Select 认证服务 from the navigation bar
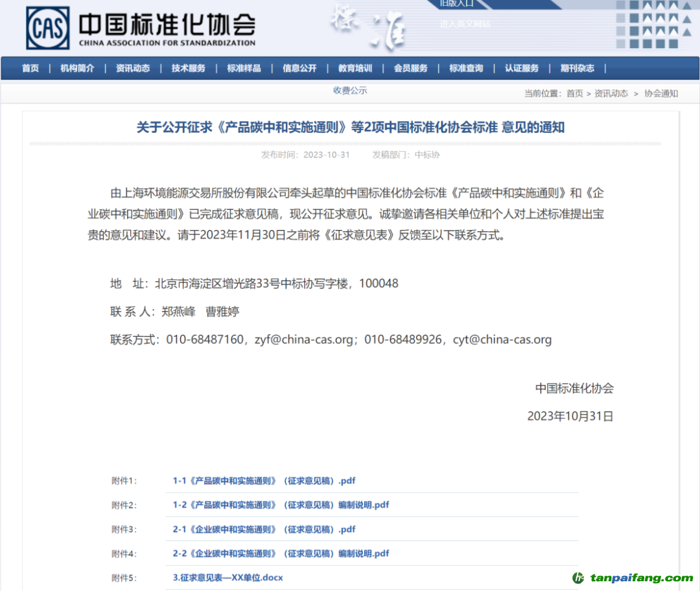This screenshot has width=700, height=591. click(522, 69)
